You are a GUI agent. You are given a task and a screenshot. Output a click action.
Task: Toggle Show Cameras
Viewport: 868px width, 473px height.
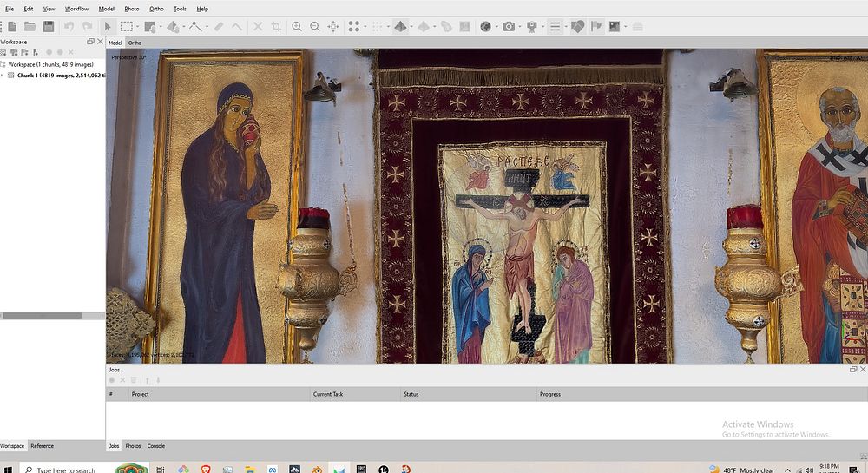click(x=509, y=27)
